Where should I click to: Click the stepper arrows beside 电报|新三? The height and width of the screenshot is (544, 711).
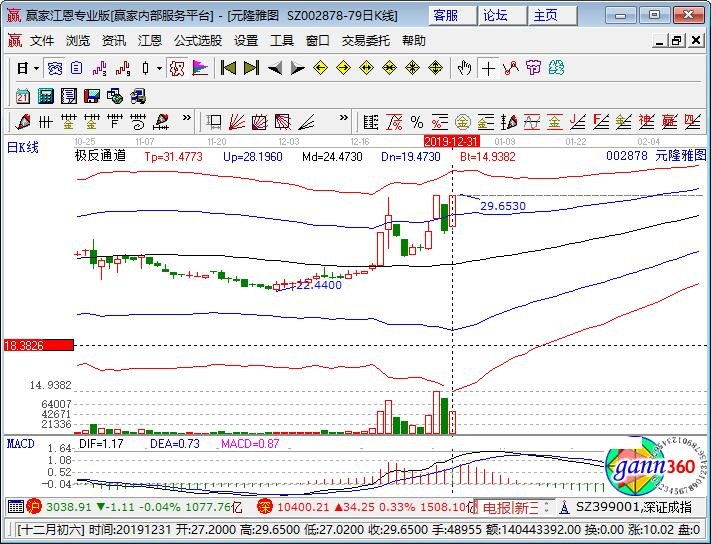click(547, 507)
